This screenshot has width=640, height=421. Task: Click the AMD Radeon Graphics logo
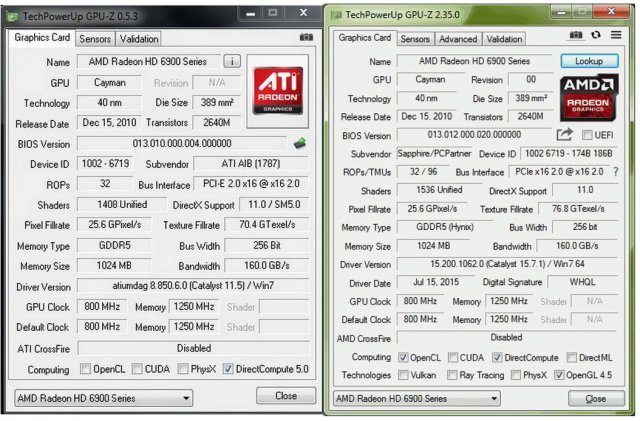click(x=589, y=97)
